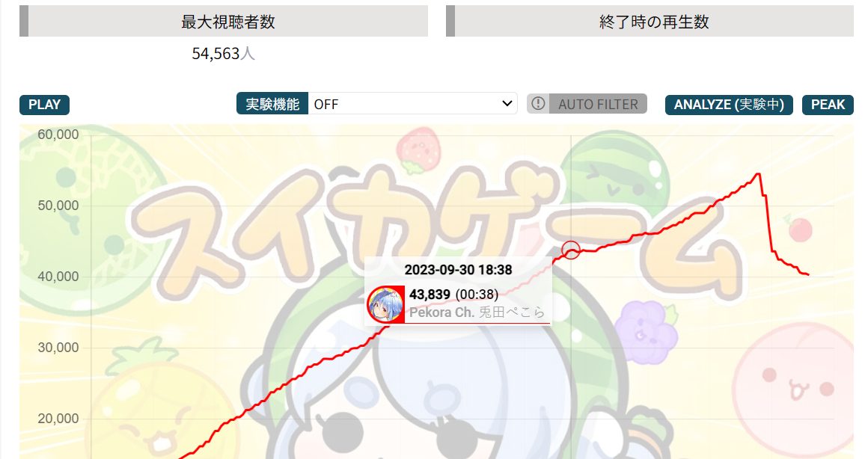Viewport: 868px width, 459px height.
Task: Click the PLAY button
Action: click(44, 105)
